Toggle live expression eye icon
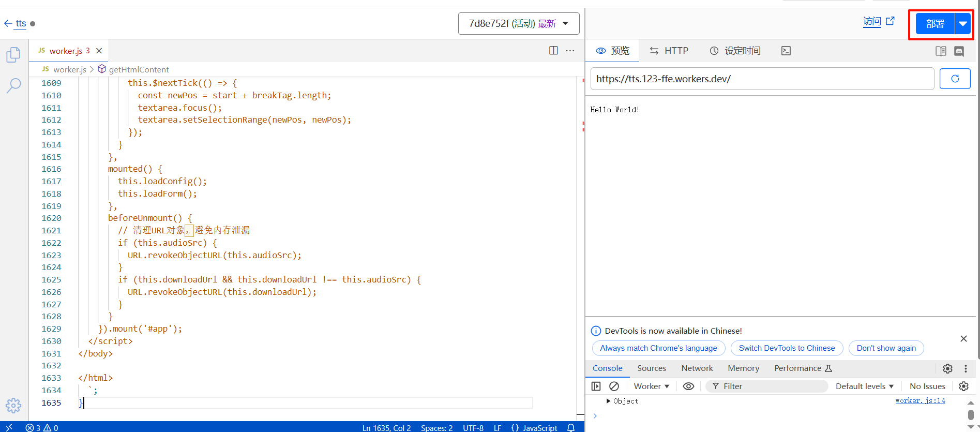 688,386
